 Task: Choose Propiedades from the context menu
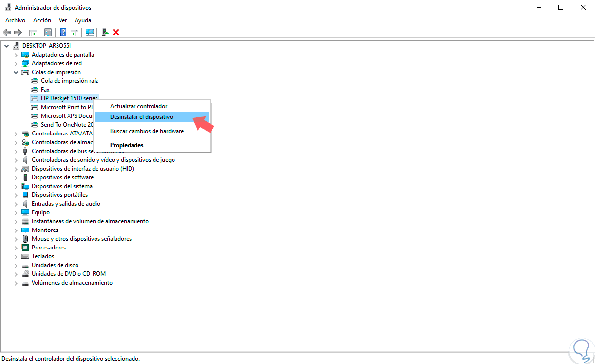click(152, 145)
